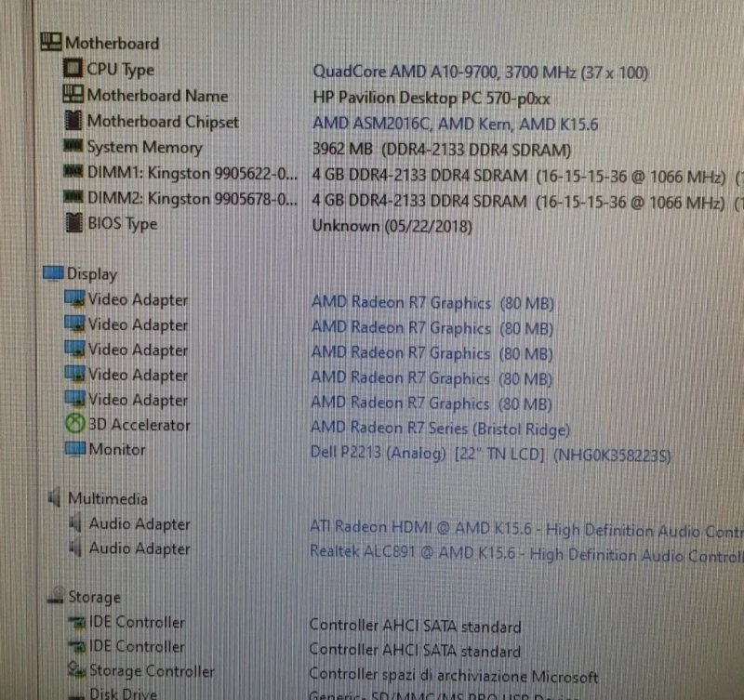
Task: Click the Audio Adapter icon for Realtek ALC891
Action: click(75, 548)
